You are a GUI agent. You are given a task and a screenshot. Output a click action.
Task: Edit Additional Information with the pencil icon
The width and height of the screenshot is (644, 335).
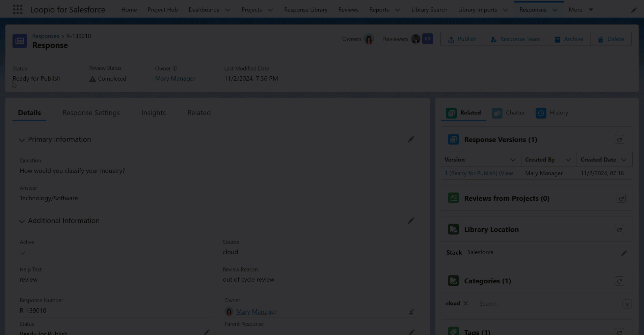(x=411, y=221)
